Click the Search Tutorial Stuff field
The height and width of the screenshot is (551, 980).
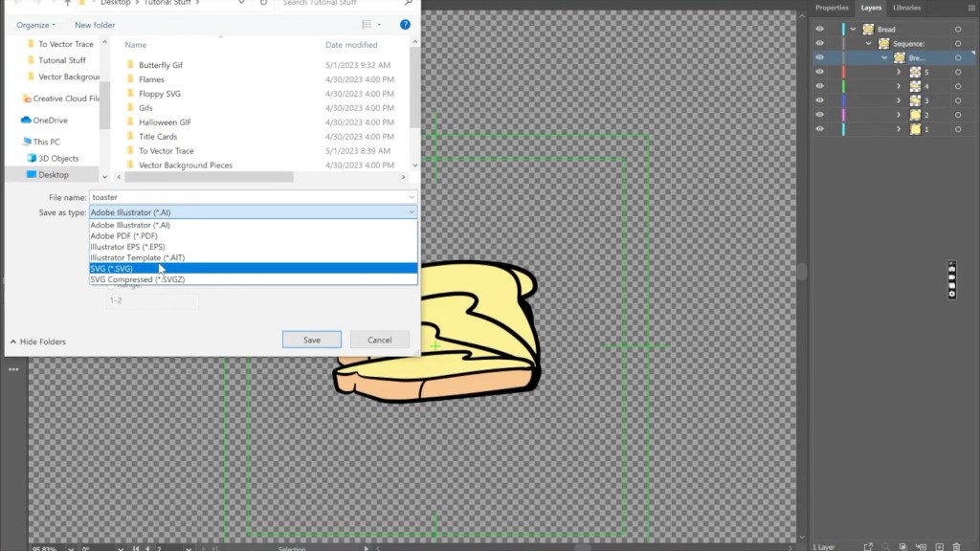[x=341, y=3]
